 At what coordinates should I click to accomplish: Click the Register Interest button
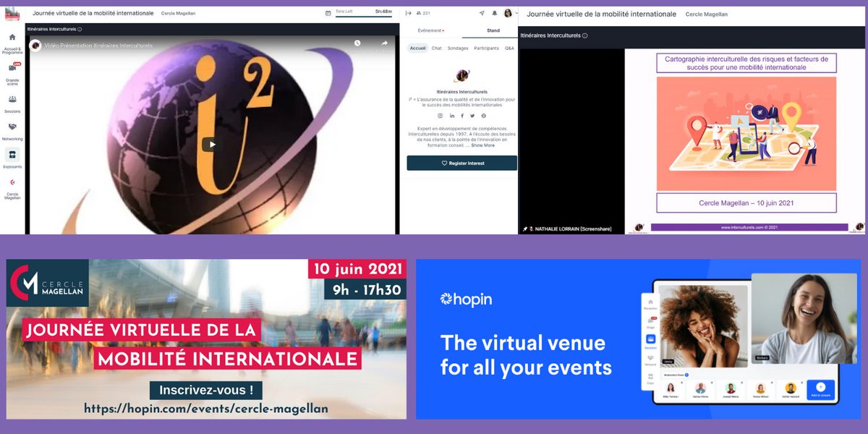(462, 163)
